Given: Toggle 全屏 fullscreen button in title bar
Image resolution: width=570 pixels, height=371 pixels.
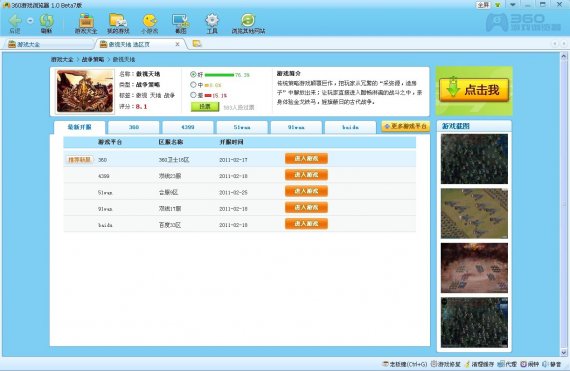Looking at the screenshot, I should tap(484, 5).
